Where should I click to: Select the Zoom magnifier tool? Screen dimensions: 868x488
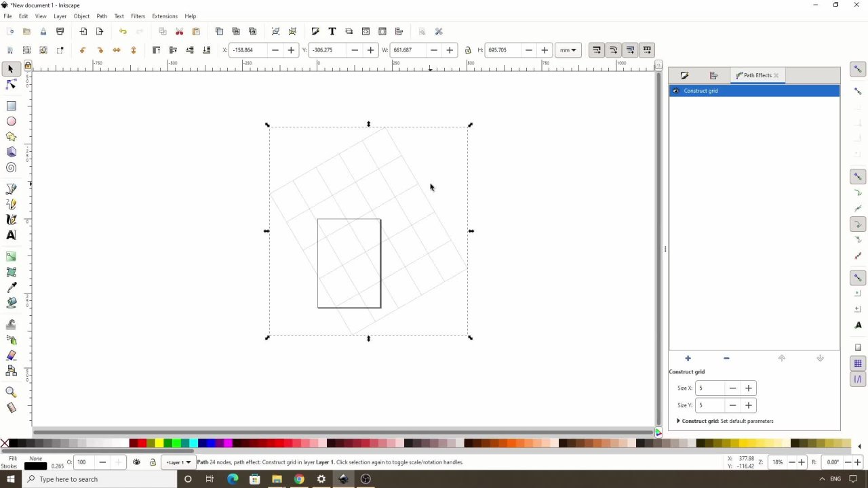click(x=11, y=392)
